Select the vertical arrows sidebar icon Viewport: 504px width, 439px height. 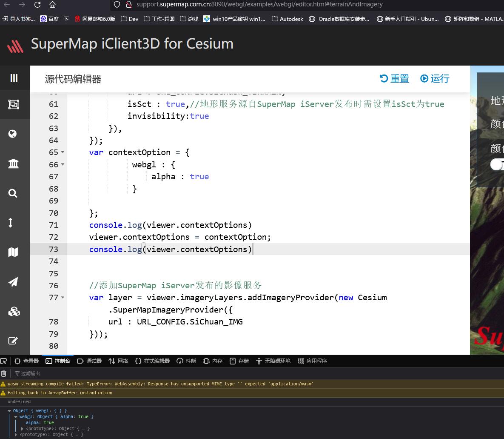tap(11, 223)
